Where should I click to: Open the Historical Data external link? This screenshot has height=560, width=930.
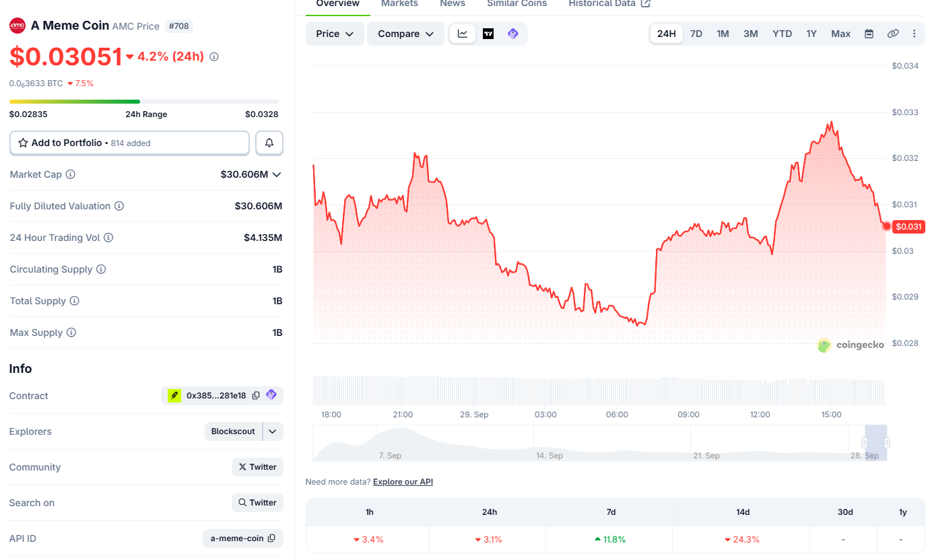[x=609, y=4]
